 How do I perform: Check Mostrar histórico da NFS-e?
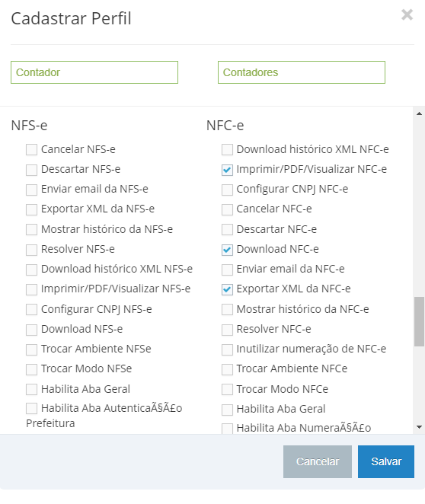click(31, 229)
